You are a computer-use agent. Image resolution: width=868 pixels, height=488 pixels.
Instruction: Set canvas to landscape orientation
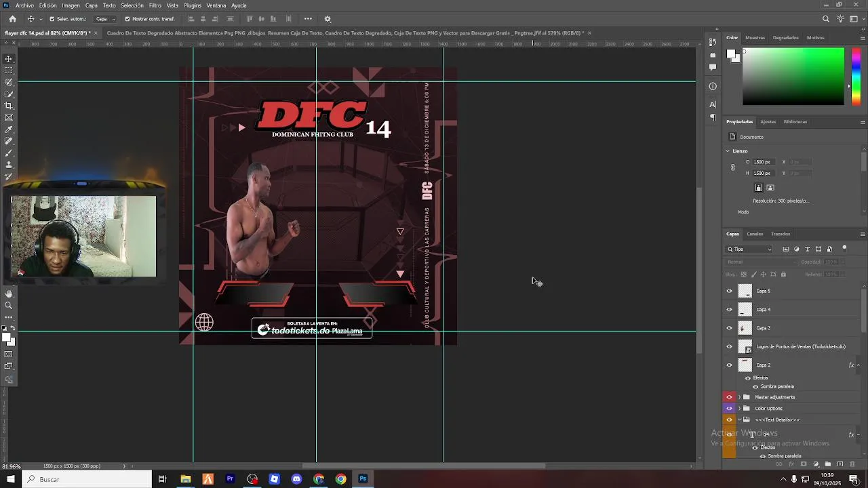click(770, 188)
